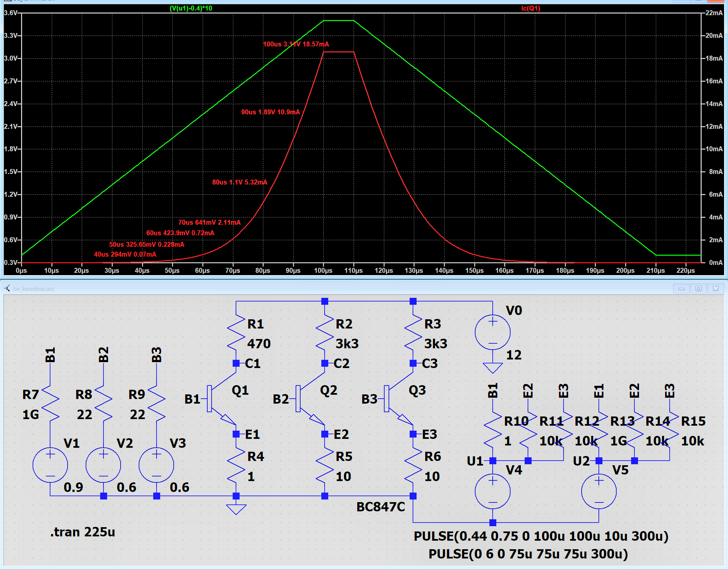Select the R7 1G resistor symbol
728x570 pixels.
tap(50, 404)
